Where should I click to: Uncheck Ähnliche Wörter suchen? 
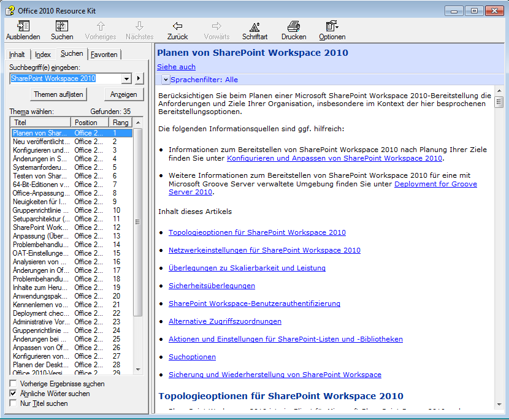(x=13, y=394)
